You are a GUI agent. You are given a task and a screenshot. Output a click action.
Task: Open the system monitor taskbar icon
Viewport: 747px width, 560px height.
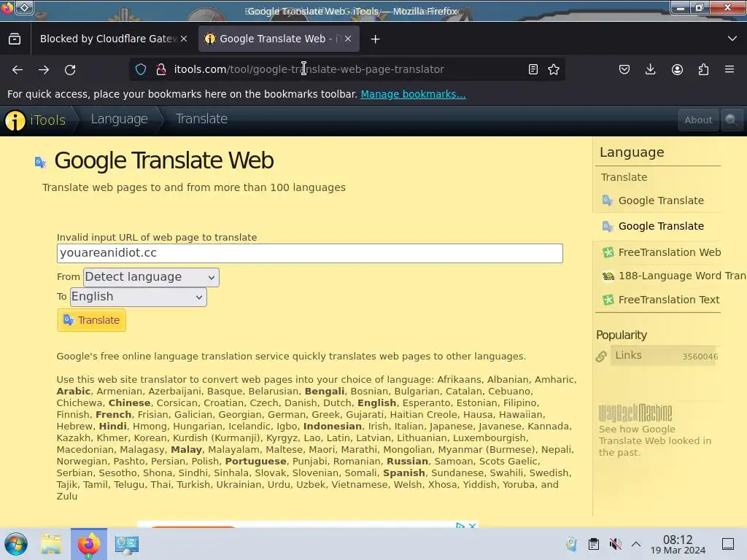click(x=127, y=544)
